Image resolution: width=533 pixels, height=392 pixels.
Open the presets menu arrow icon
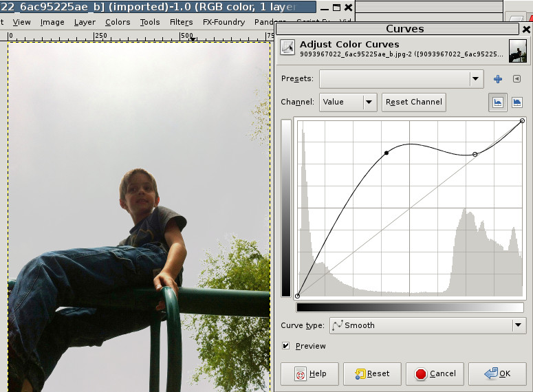pos(516,79)
